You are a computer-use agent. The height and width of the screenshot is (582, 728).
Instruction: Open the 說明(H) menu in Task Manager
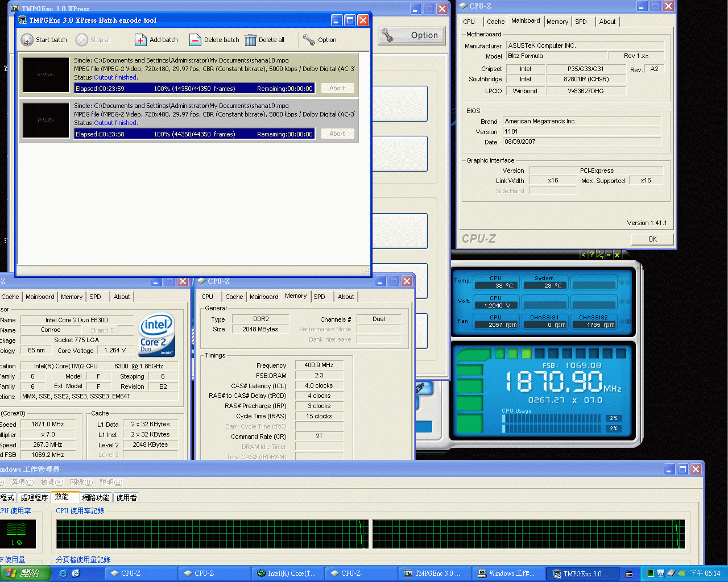tap(111, 483)
